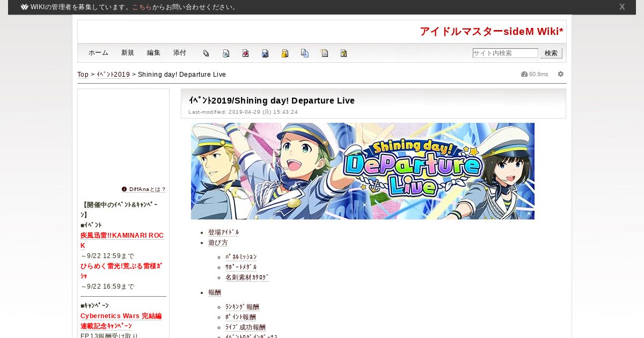Click the 【開催中のｲﾍﾞﾝﾄ&ｷｬﾝﾍﾟｰﾝ】 sidebar heading
644x338 pixels.
tap(119, 210)
